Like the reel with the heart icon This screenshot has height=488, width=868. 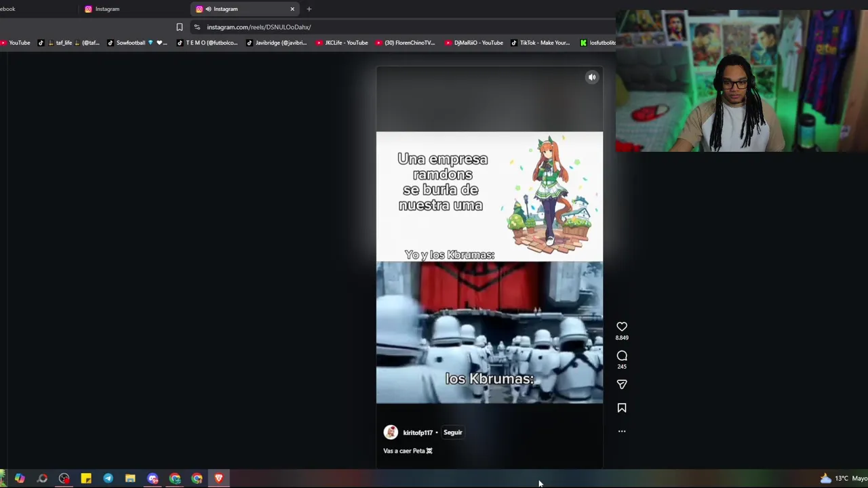click(x=622, y=327)
